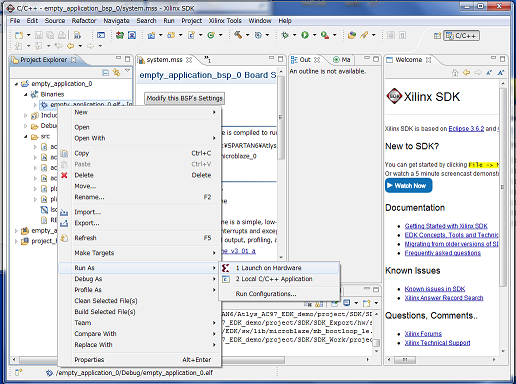
Task: Click 'Refresh' in context menu
Action: click(x=139, y=238)
